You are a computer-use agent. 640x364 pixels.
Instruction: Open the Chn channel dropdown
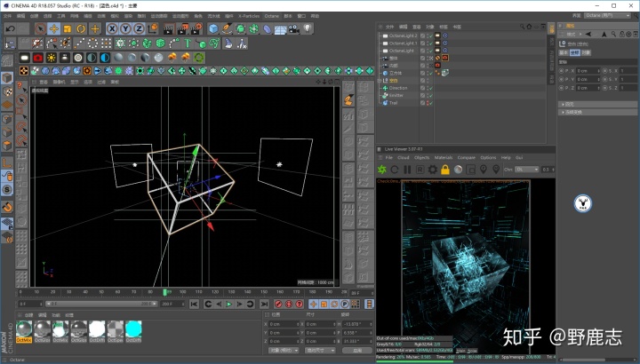point(527,170)
